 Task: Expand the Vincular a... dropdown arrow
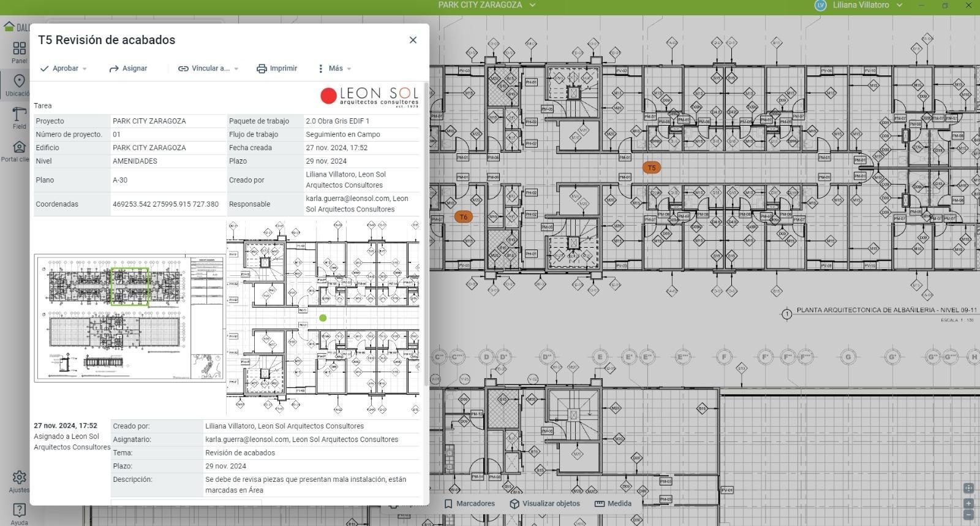[x=236, y=69]
